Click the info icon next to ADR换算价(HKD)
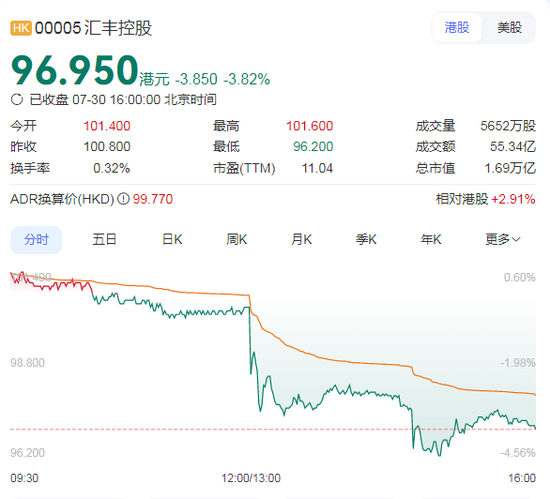Viewport: 550px width, 499px height. (123, 199)
